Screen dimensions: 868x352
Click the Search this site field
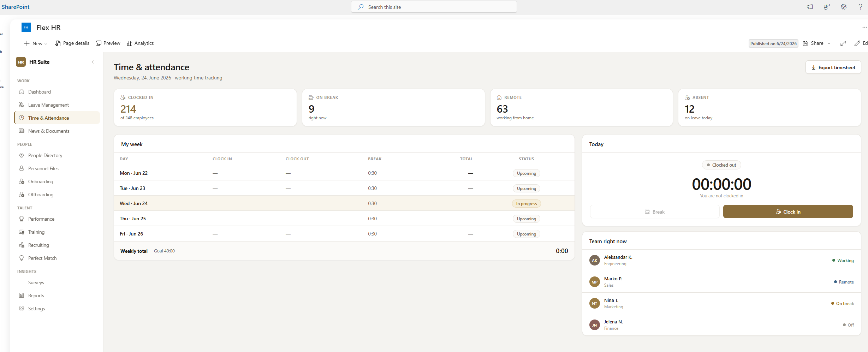coord(434,7)
